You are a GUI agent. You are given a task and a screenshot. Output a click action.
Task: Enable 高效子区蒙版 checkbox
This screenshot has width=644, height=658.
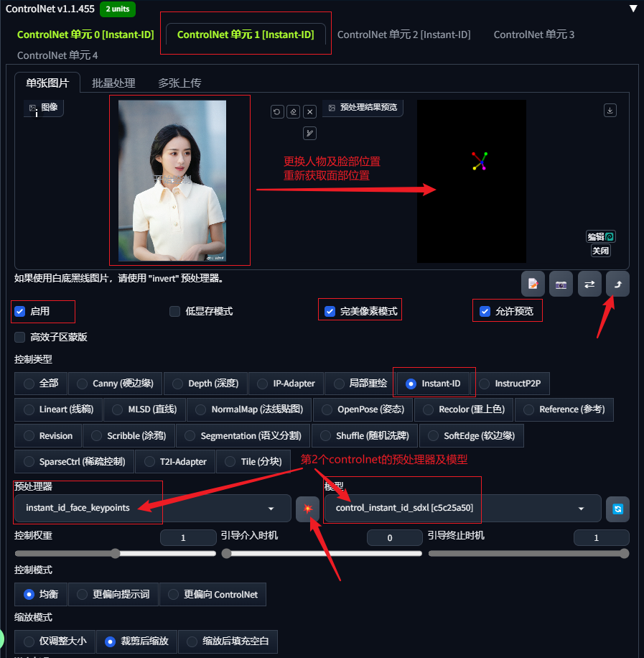pos(19,337)
